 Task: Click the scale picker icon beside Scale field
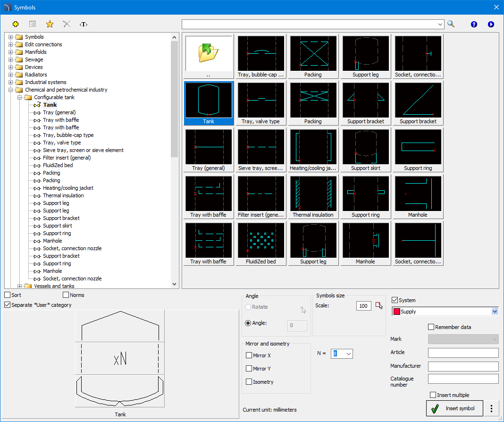click(x=378, y=305)
